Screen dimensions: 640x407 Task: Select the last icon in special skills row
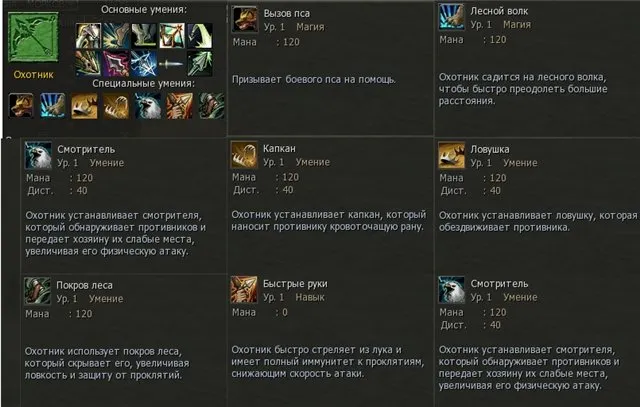click(x=211, y=106)
